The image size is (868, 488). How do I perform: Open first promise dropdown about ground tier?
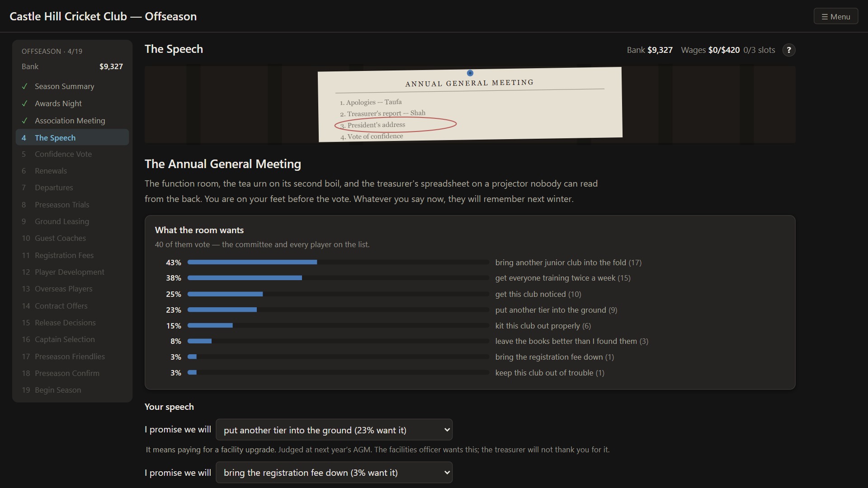334,430
